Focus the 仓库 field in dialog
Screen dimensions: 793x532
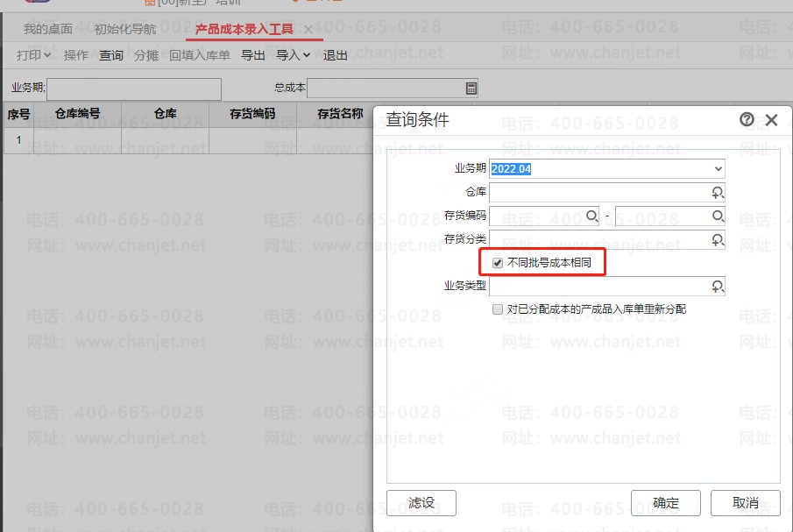click(x=607, y=192)
